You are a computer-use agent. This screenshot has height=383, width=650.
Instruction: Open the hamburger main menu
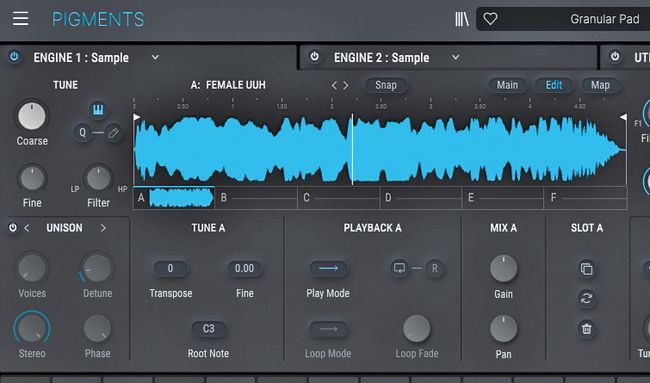[20, 19]
